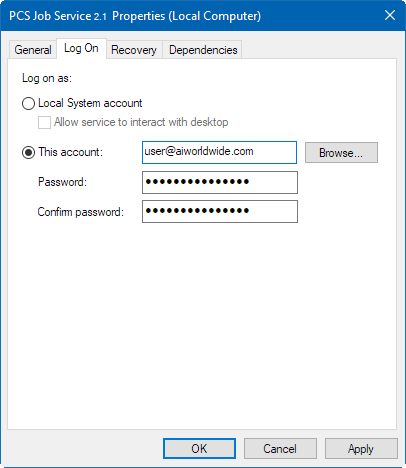Viewport: 406px width, 468px height.
Task: Click the account field showing user@aiworldwide.com
Action: pos(219,152)
